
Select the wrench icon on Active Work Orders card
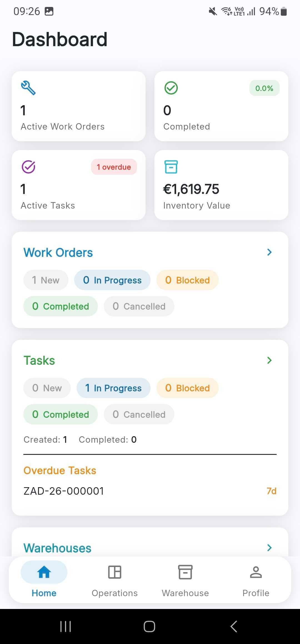pos(29,88)
